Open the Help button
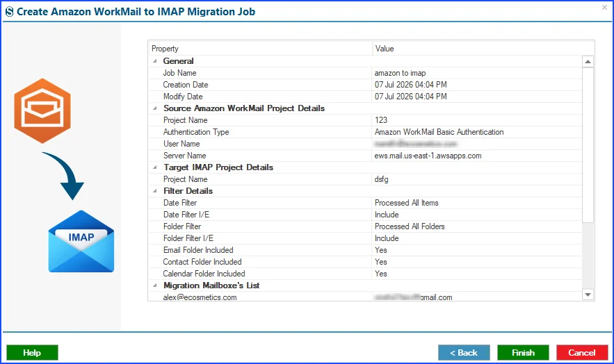The height and width of the screenshot is (364, 614). tap(32, 353)
